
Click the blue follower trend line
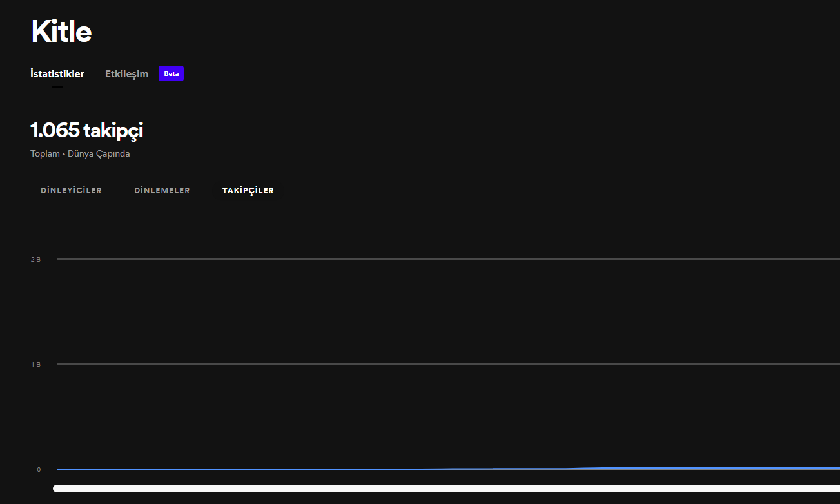point(448,469)
